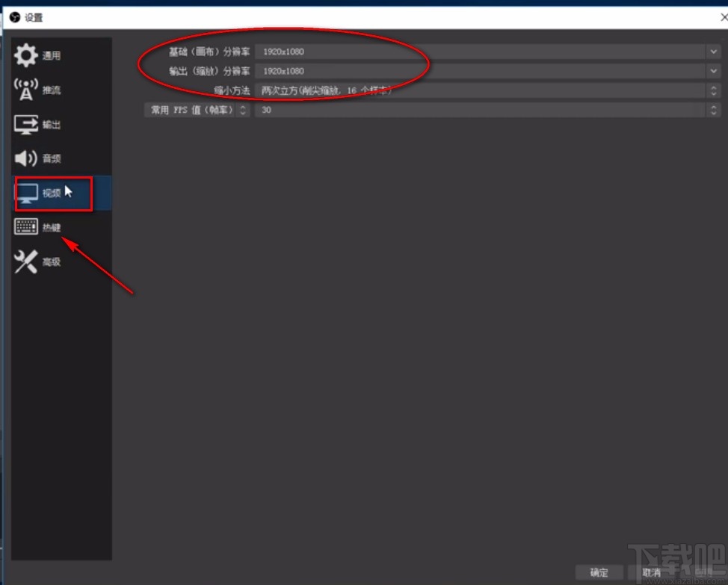This screenshot has height=585, width=728.
Task: Open the 通用 (General) gear icon
Action: pos(25,55)
